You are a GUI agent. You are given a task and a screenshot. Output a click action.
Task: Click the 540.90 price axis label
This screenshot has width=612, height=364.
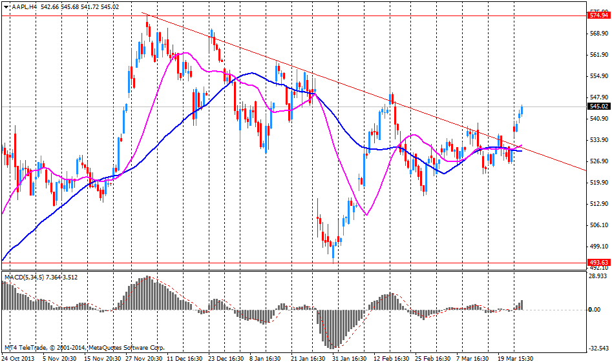[x=599, y=119]
